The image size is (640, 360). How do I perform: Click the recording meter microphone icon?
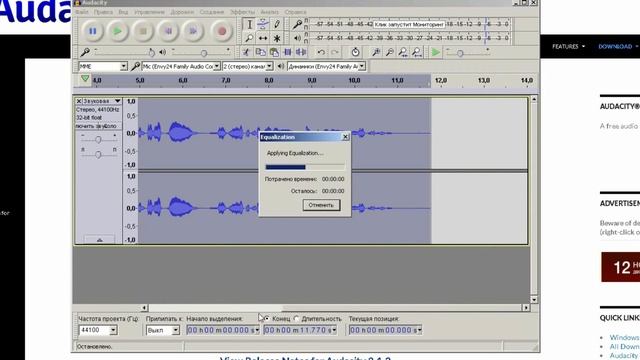coord(297,24)
